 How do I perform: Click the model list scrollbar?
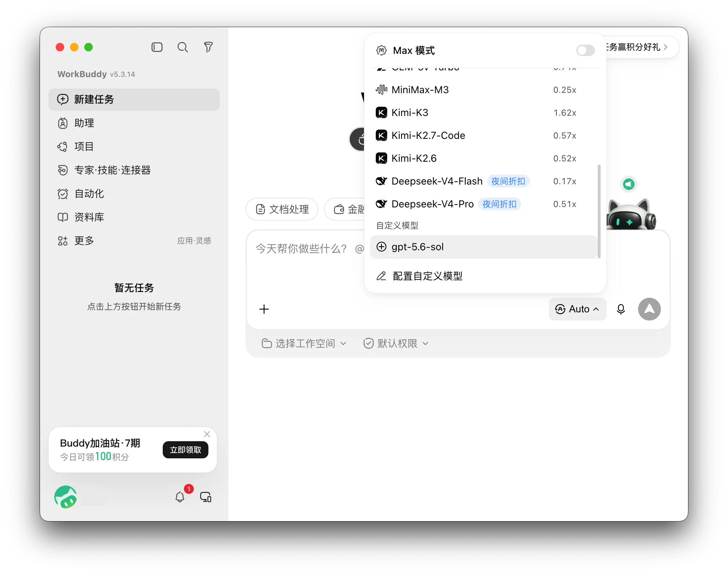tap(599, 211)
